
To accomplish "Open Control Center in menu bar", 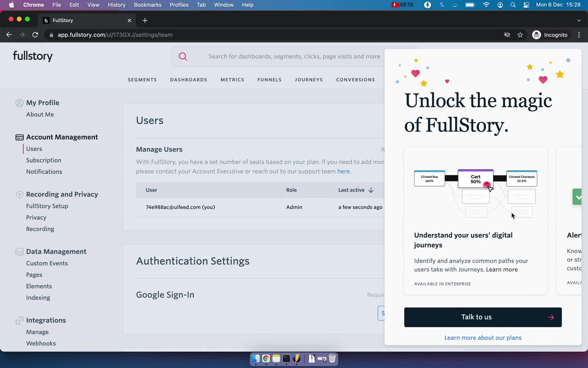I will pos(526,5).
